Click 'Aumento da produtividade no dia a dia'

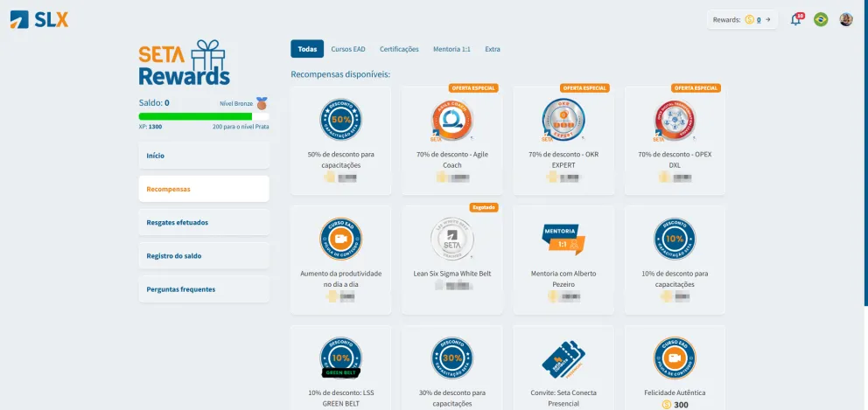(340, 279)
